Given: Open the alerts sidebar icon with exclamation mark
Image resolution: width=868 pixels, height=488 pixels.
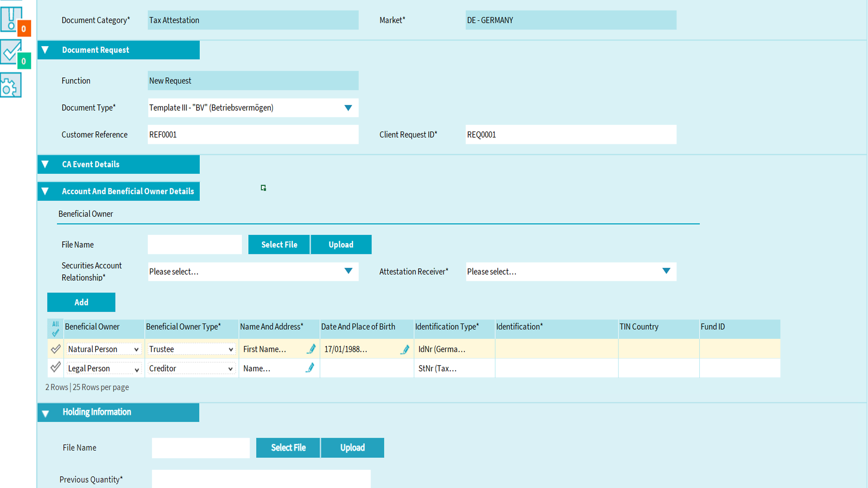Looking at the screenshot, I should tap(11, 19).
